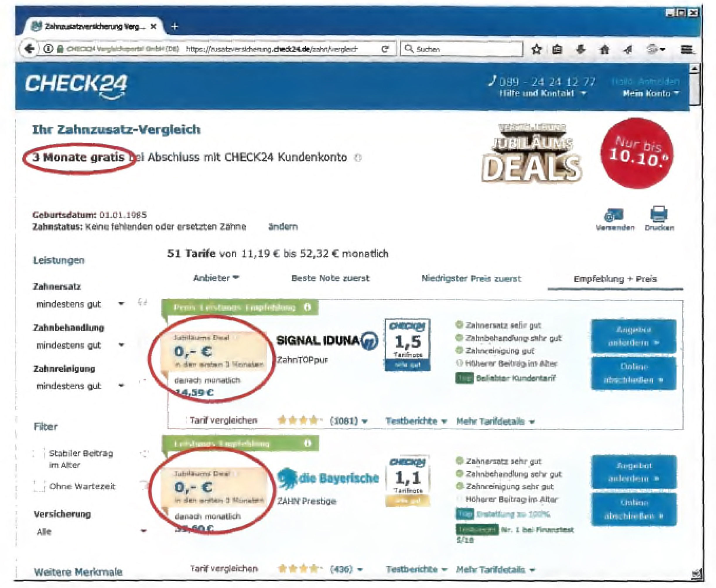Click Angebot anfordern for die Bayerische
Image resolution: width=716 pixels, height=588 pixels.
[634, 472]
